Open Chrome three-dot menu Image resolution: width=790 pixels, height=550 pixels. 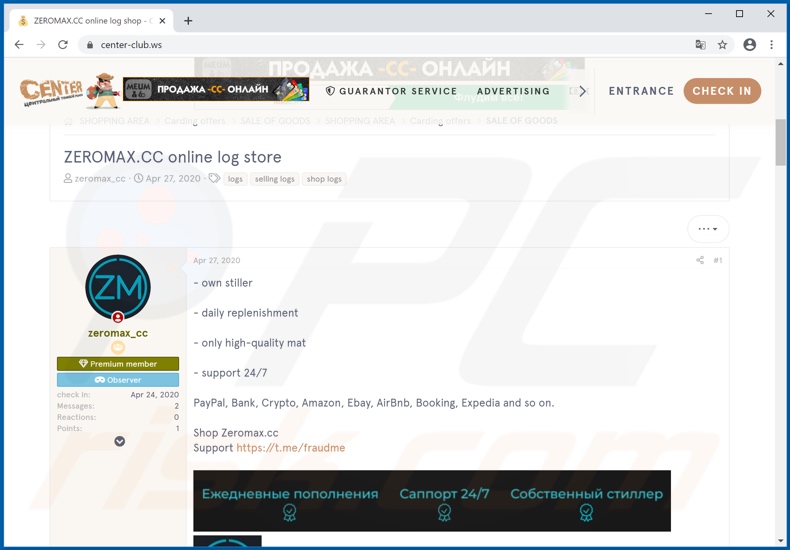(x=771, y=45)
